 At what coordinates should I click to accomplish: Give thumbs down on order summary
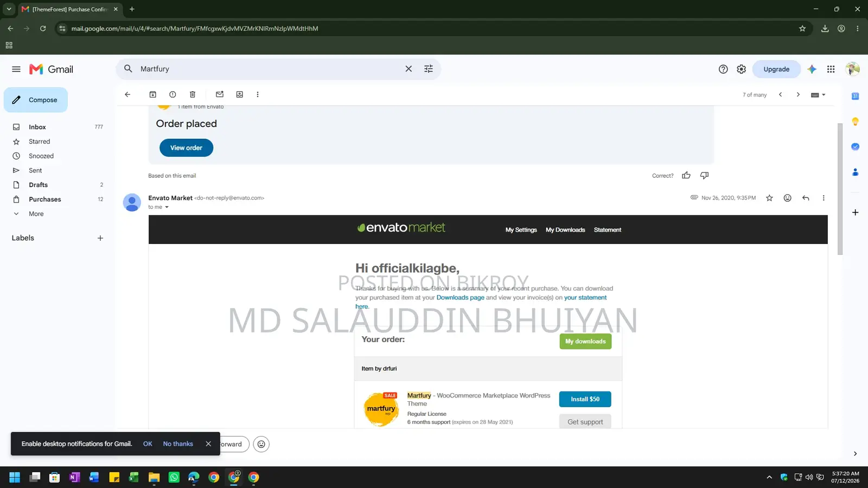704,175
